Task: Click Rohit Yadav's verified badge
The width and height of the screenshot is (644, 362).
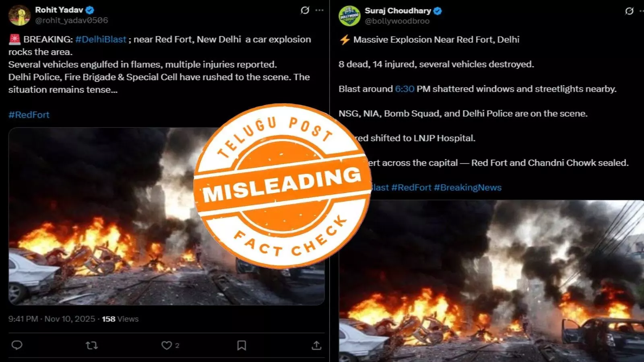Action: 90,10
